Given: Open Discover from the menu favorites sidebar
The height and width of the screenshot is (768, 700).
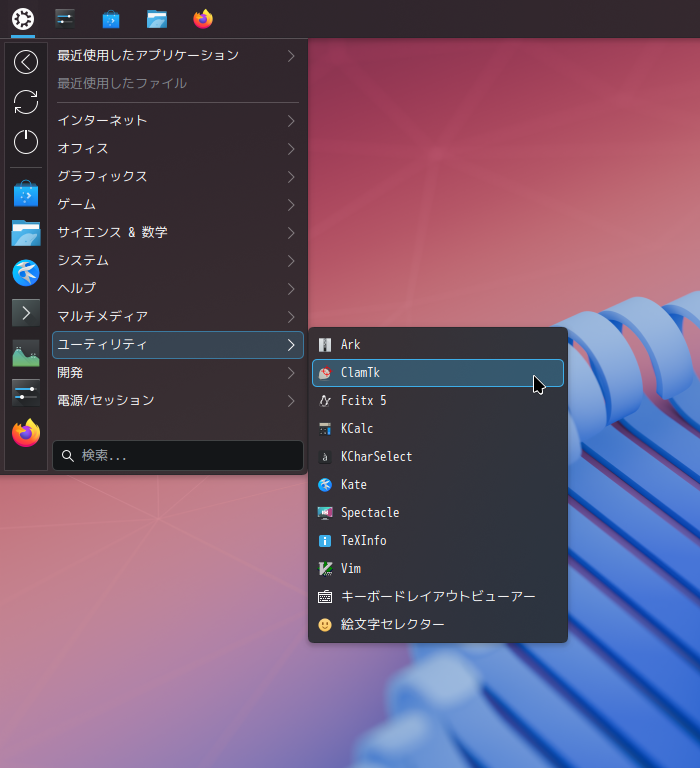Looking at the screenshot, I should click(26, 193).
